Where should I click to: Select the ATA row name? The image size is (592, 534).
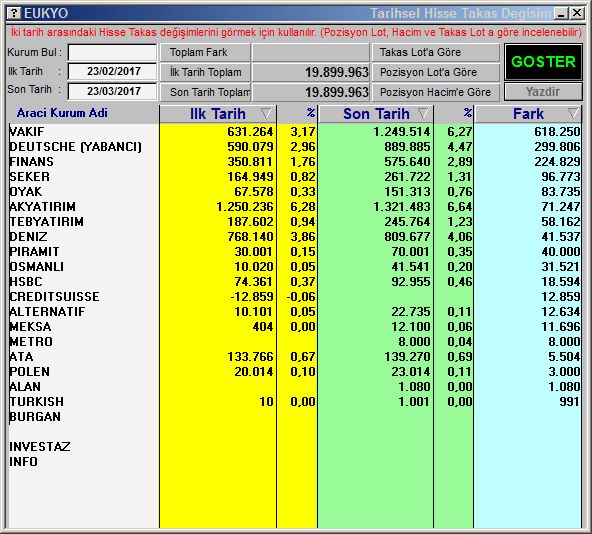(x=22, y=357)
